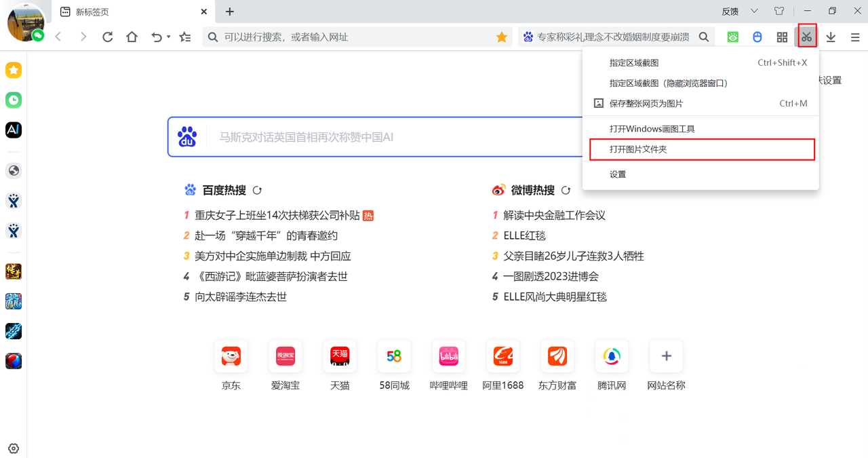
Task: Open the download manager icon
Action: pos(831,37)
